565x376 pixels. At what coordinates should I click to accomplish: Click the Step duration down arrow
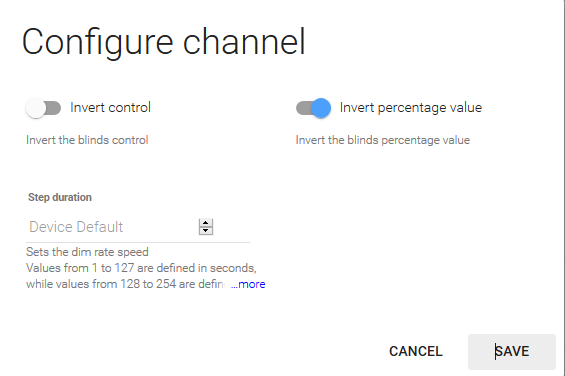coord(206,231)
